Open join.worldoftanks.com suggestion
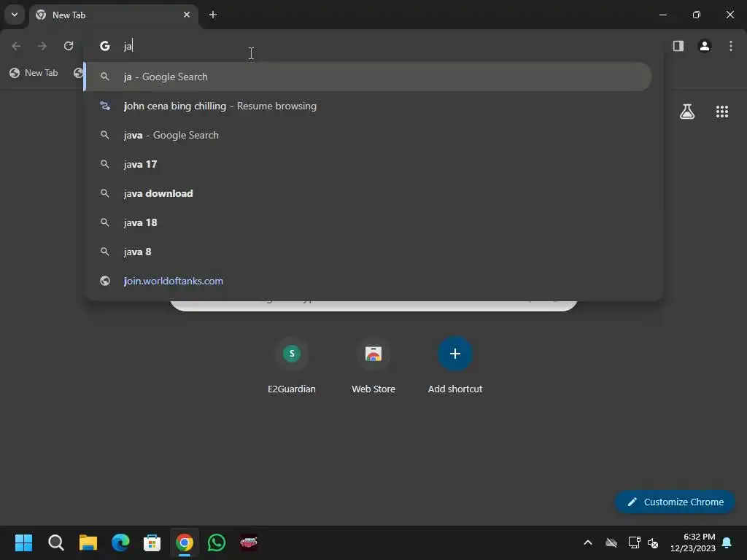 click(368, 281)
